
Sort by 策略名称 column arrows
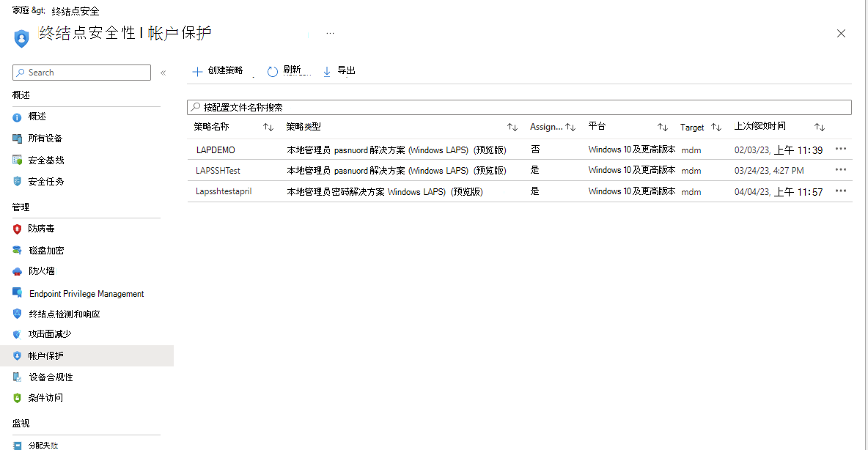(x=268, y=128)
